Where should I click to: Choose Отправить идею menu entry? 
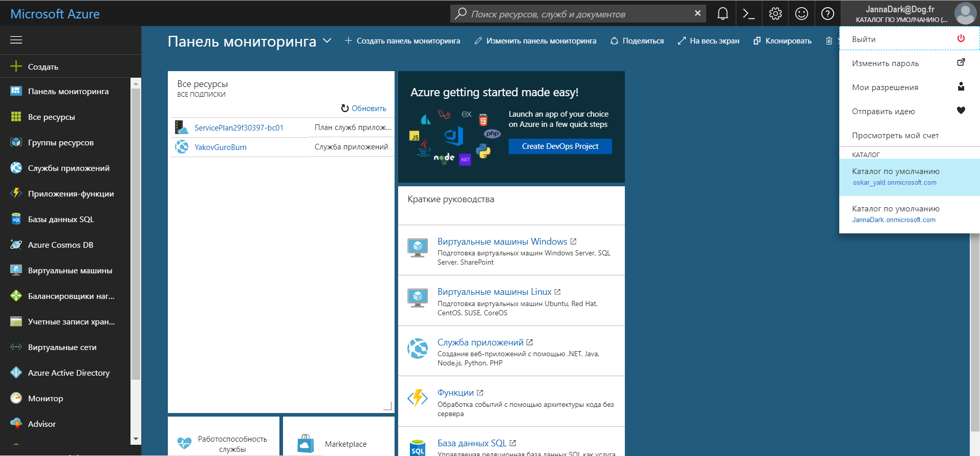pos(909,111)
